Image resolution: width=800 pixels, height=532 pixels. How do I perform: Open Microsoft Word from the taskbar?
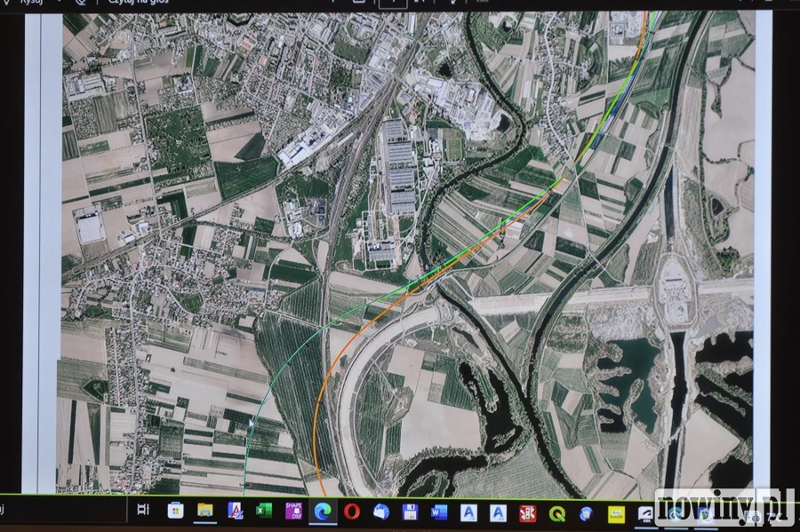click(x=439, y=512)
